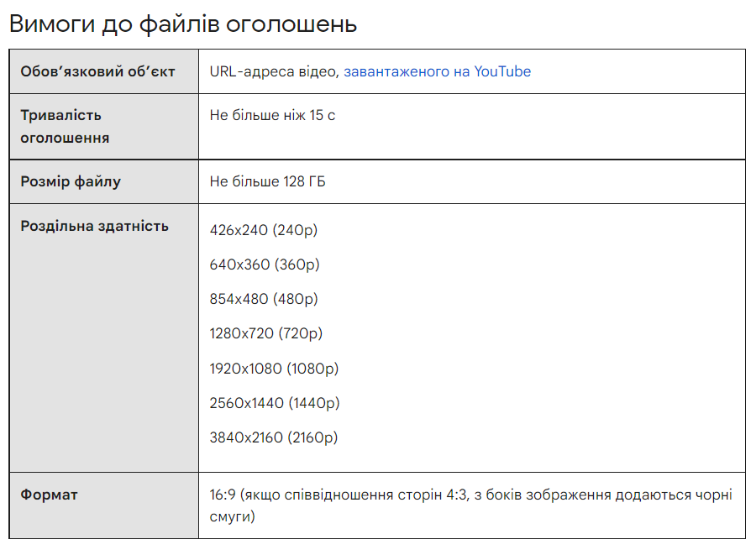
Task: Click the 'Розмір файлу' row header
Action: [x=103, y=181]
